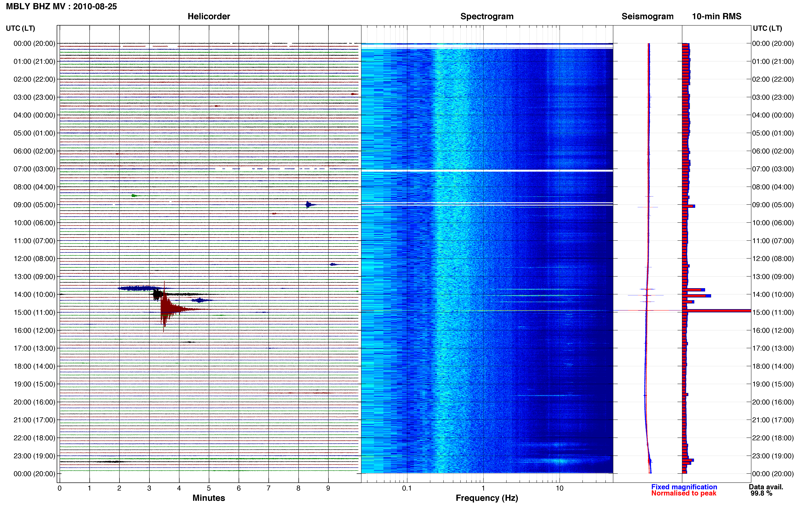Image resolution: width=812 pixels, height=508 pixels.
Task: Click the left '15:00 (11:00)' time label
Action: 34,312
